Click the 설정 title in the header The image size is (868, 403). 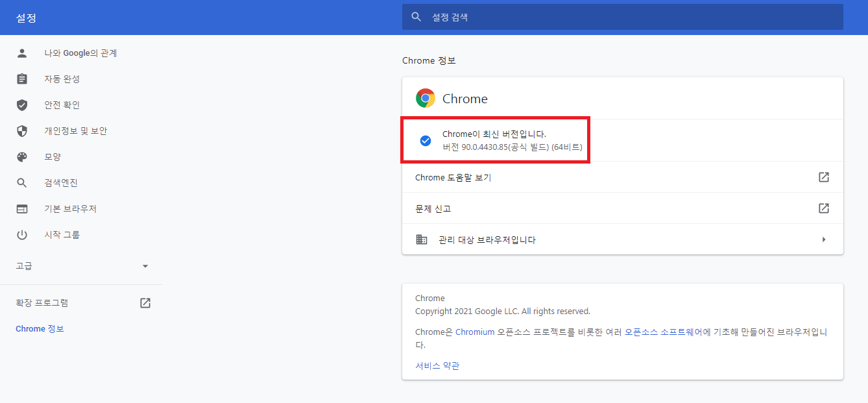click(26, 18)
